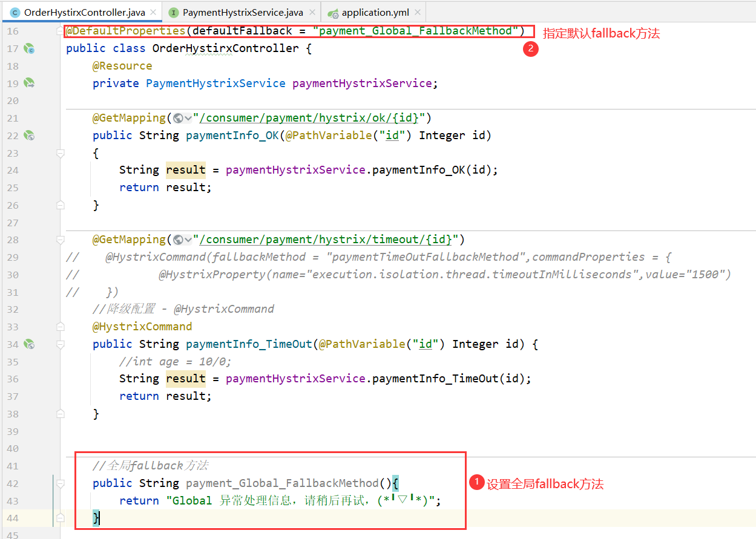
Task: Click the "id" path variable on line 22
Action: (x=393, y=136)
